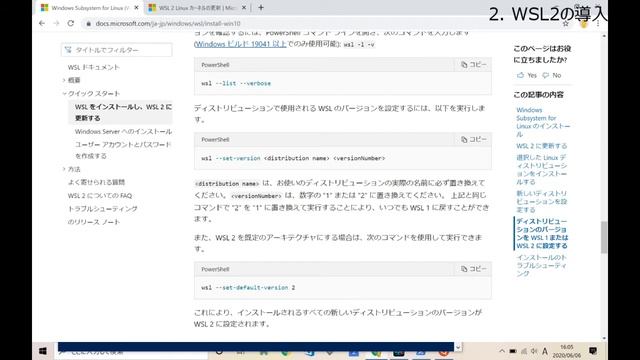
Task: Click the address bar URL
Action: (168, 24)
